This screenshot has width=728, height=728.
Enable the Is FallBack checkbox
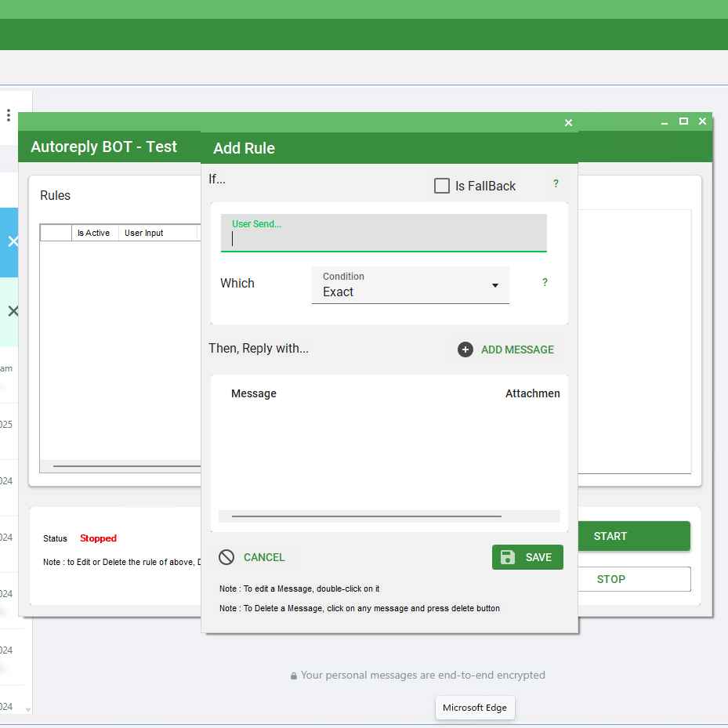442,186
